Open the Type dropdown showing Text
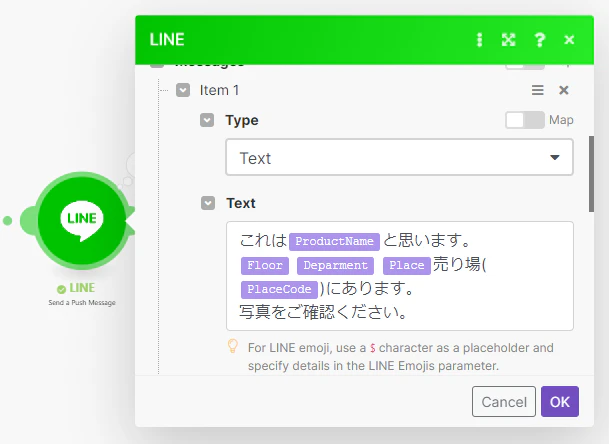 (399, 157)
